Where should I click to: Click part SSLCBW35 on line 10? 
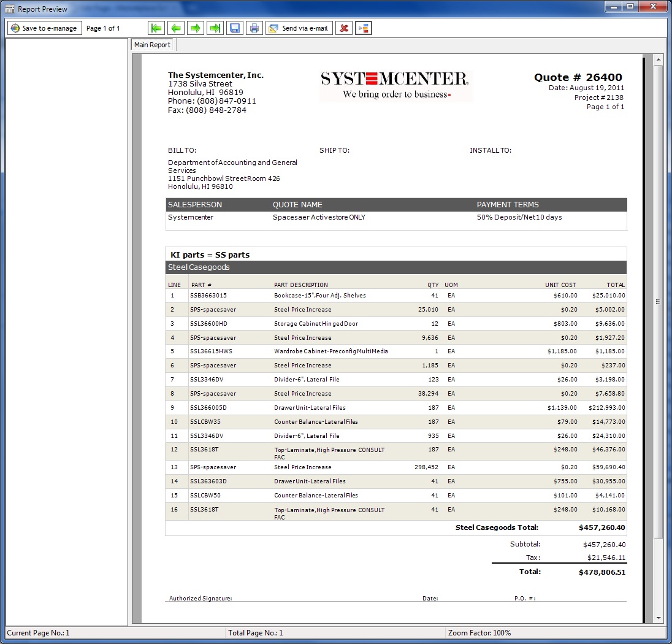[x=205, y=422]
